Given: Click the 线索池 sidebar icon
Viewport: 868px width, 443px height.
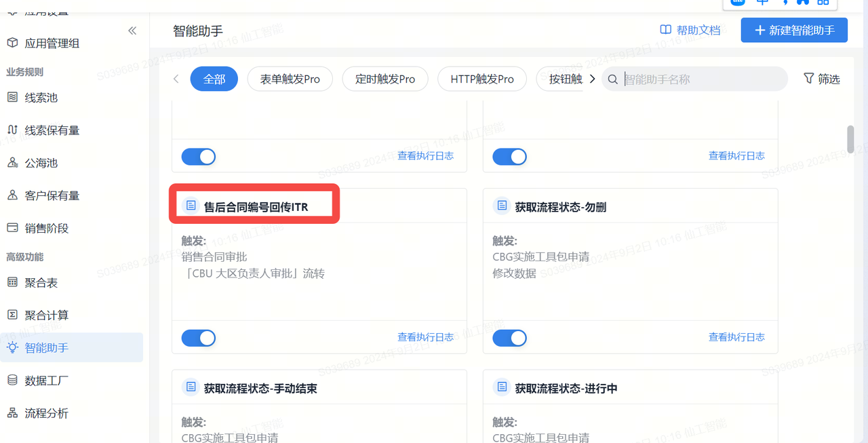Looking at the screenshot, I should pyautogui.click(x=12, y=98).
